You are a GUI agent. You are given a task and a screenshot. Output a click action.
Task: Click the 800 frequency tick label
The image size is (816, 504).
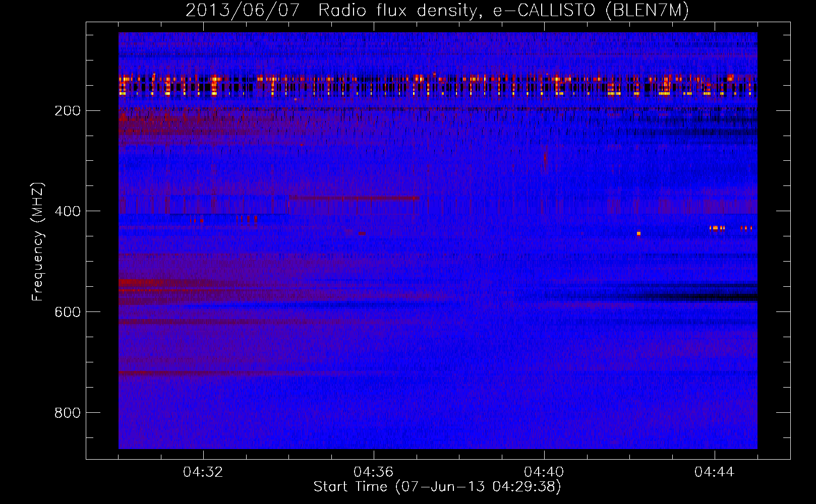(68, 413)
